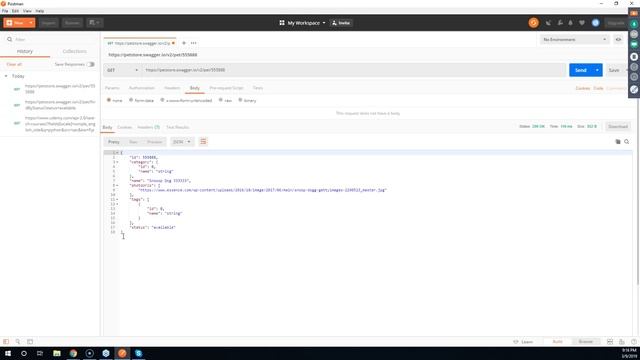Copy response with the clipboard icon
The image size is (640, 360).
tap(618, 142)
